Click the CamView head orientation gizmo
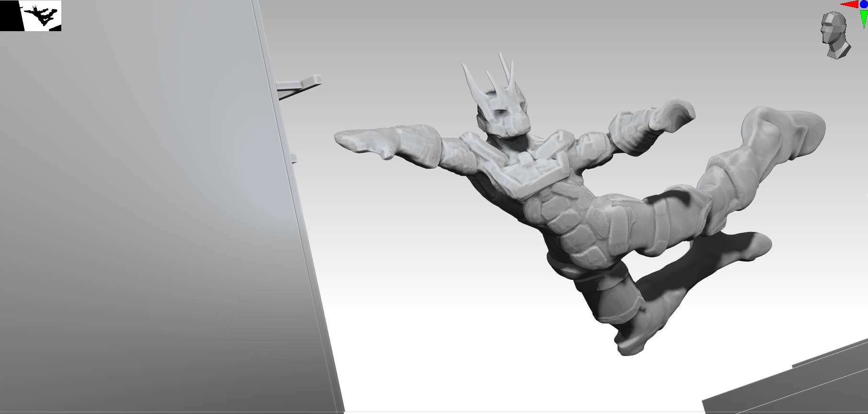 click(835, 35)
